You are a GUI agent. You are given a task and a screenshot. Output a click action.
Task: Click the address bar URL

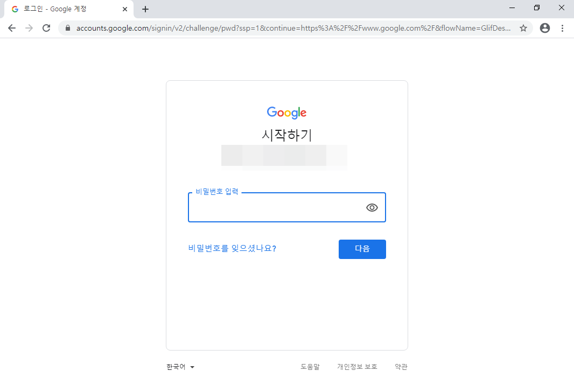pyautogui.click(x=293, y=28)
